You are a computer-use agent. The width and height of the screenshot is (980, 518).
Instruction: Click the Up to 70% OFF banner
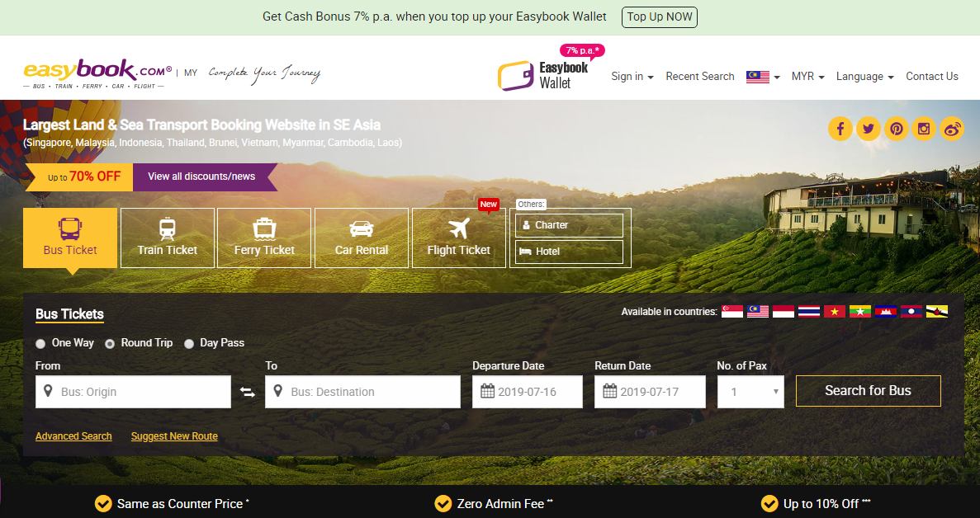79,177
